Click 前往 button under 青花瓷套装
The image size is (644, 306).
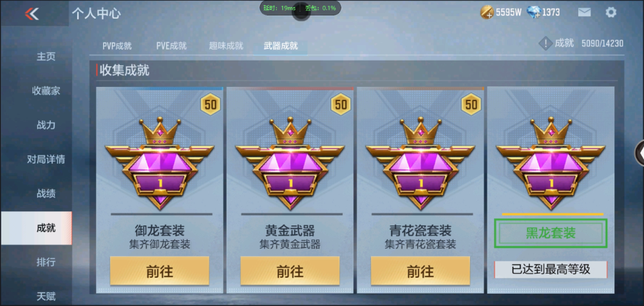tap(420, 271)
